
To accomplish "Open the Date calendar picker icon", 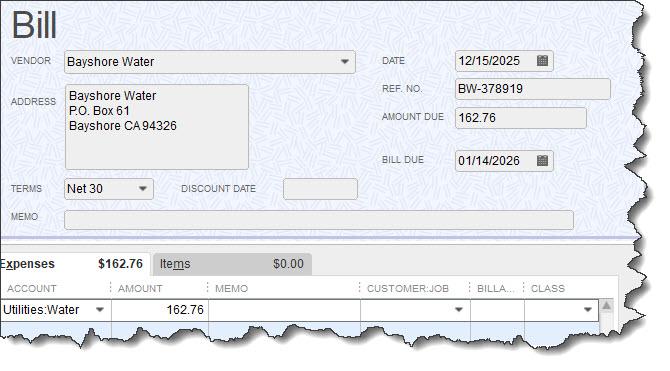I will (542, 61).
